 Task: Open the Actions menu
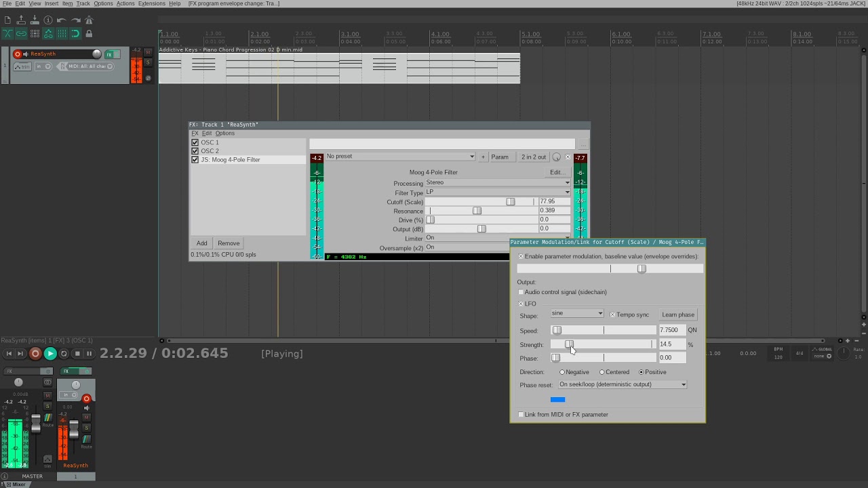click(125, 3)
